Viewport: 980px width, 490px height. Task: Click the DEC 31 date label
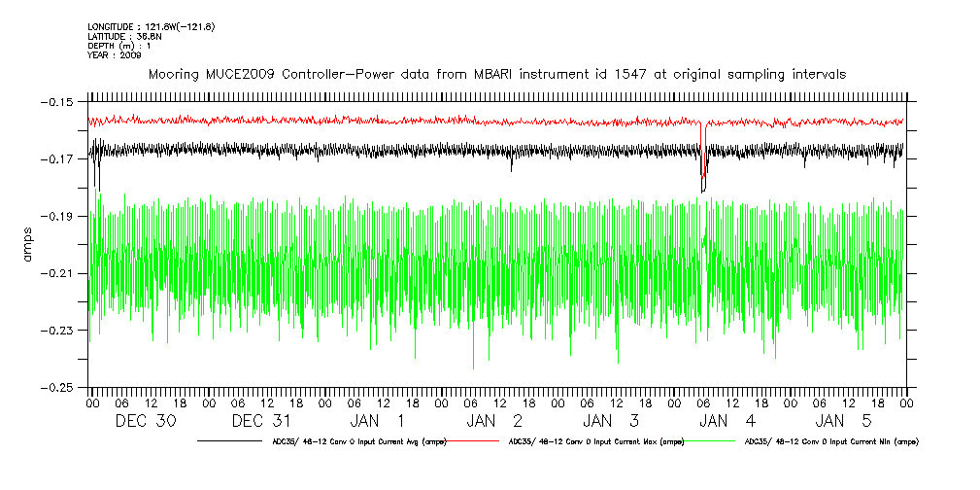point(262,421)
